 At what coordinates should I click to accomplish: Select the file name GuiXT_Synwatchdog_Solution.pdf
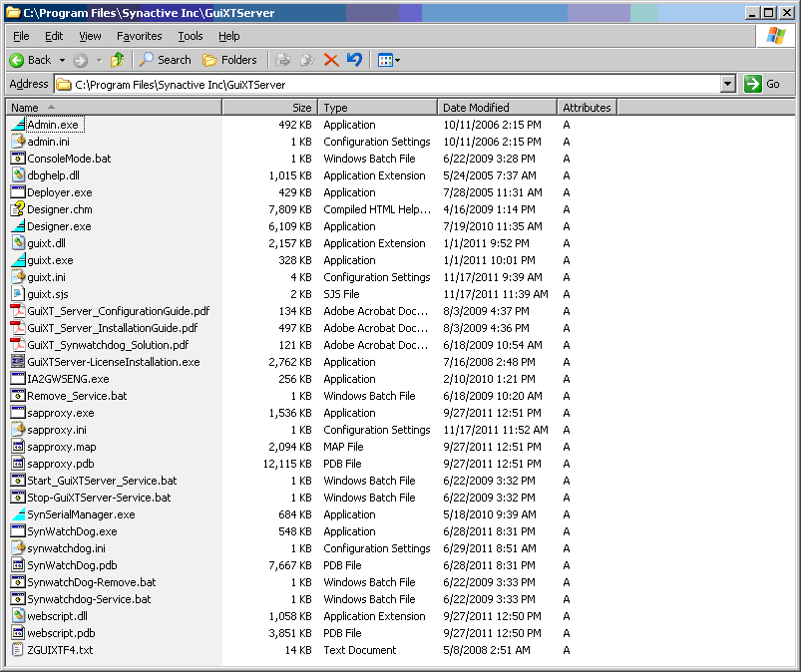109,345
